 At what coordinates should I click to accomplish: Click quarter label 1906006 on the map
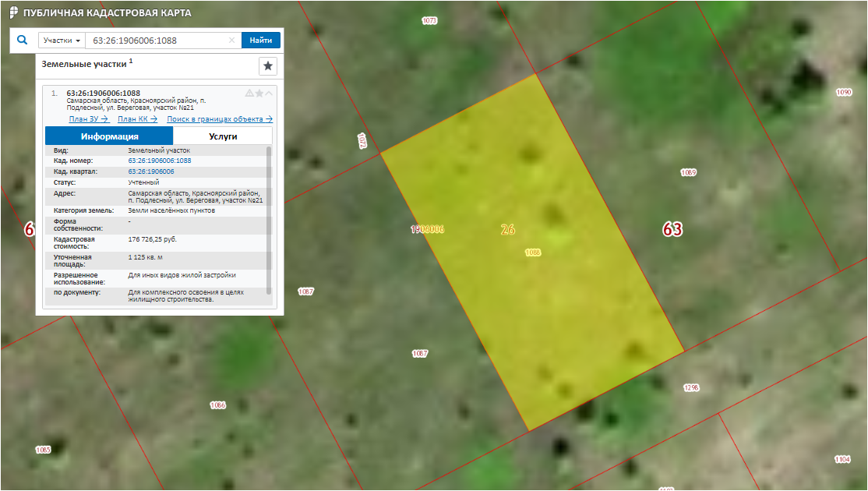(427, 229)
